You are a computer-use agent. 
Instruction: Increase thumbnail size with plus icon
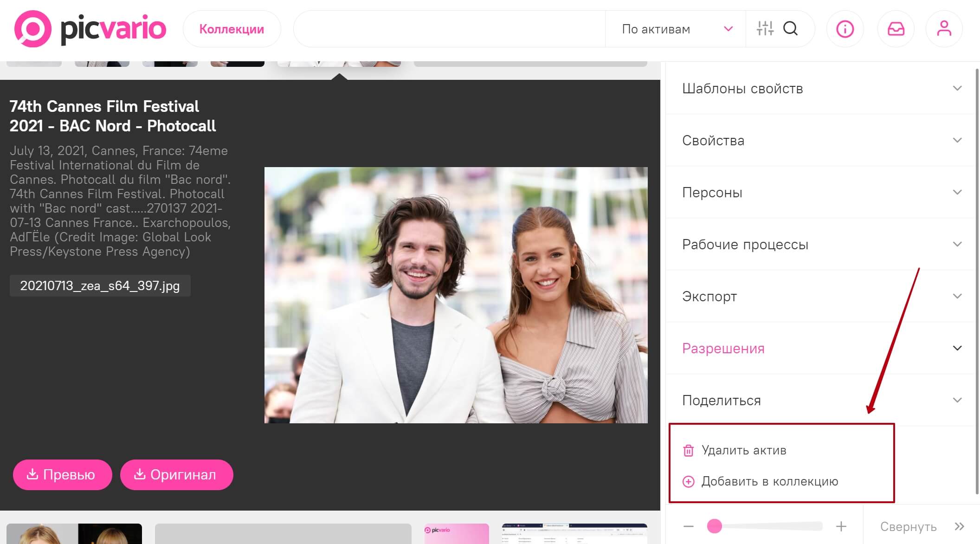(x=841, y=526)
